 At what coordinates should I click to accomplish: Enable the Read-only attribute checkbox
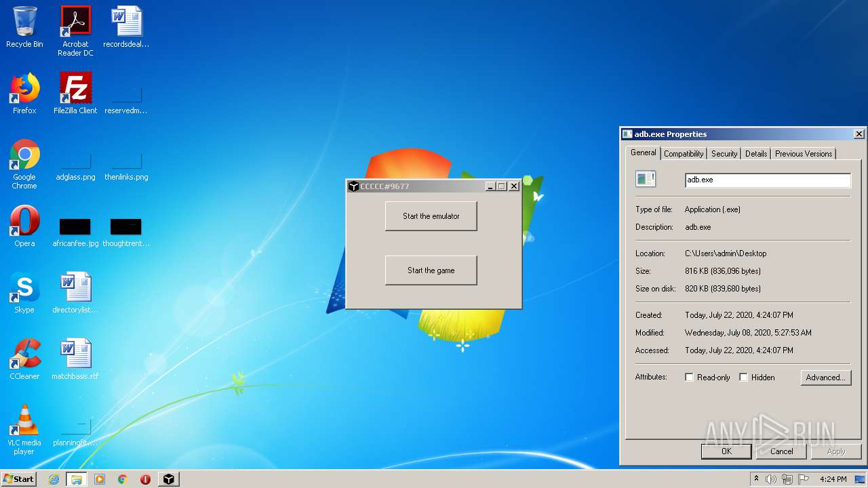point(689,378)
